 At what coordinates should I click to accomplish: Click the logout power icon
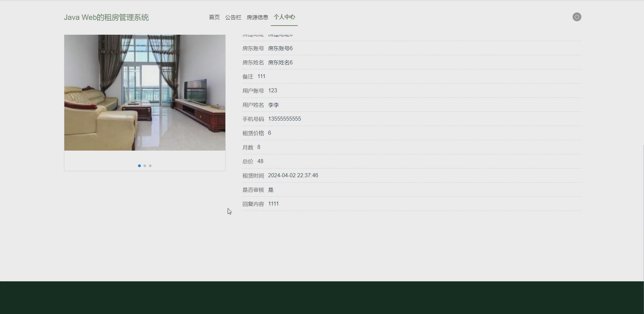577,17
